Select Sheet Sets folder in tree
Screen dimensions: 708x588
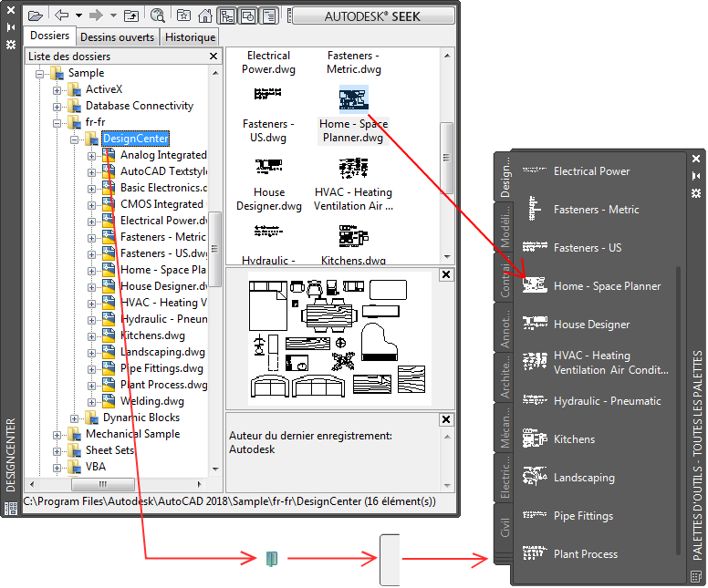click(109, 450)
